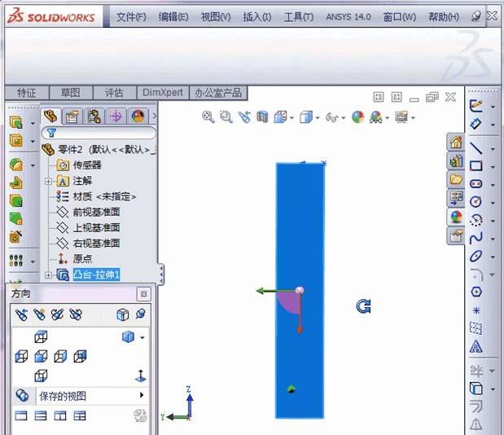
Task: Select the 上视基准面 plane
Action: [89, 227]
